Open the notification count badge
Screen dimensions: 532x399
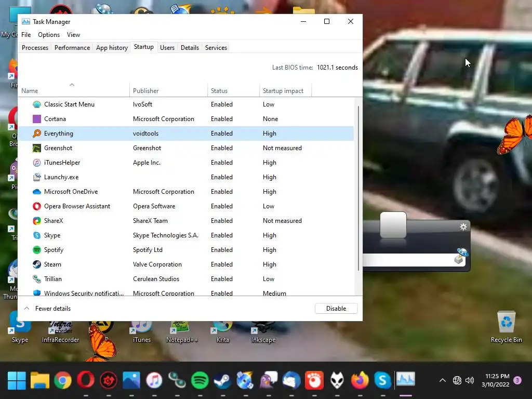point(517,380)
